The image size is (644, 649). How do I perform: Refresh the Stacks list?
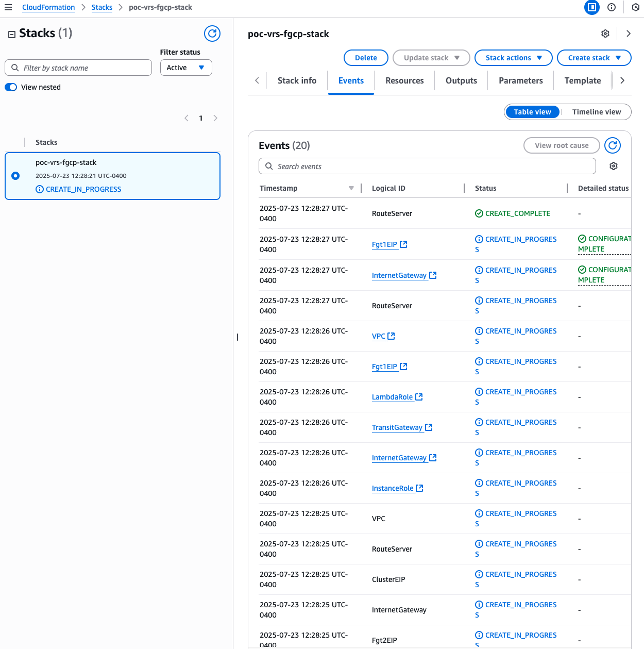click(212, 34)
